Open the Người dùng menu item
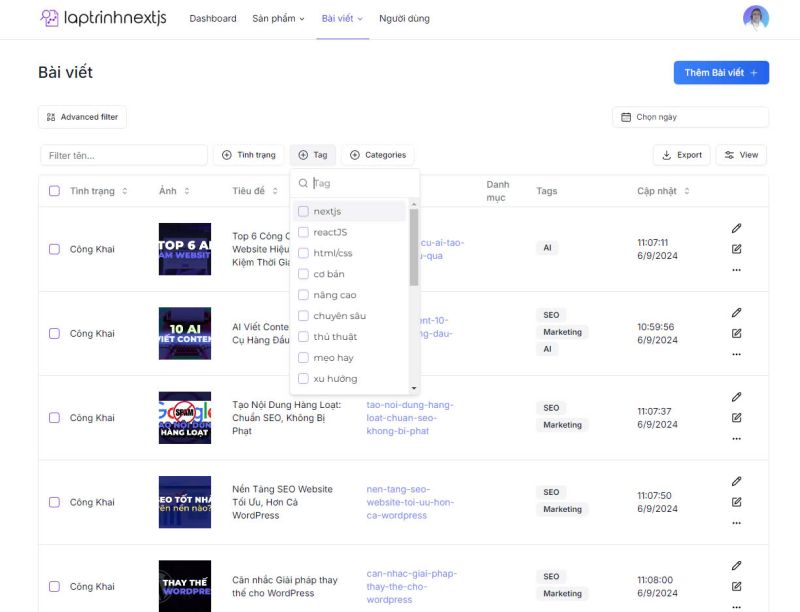 pos(404,18)
